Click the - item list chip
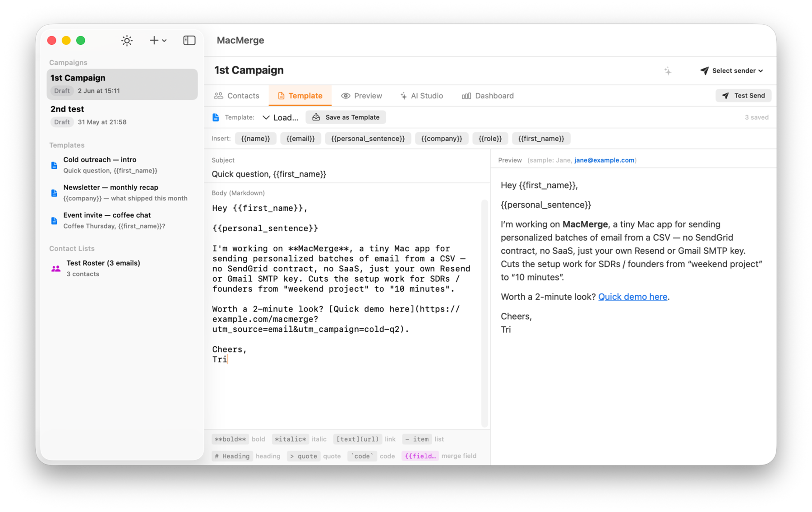This screenshot has width=812, height=512. (x=417, y=439)
